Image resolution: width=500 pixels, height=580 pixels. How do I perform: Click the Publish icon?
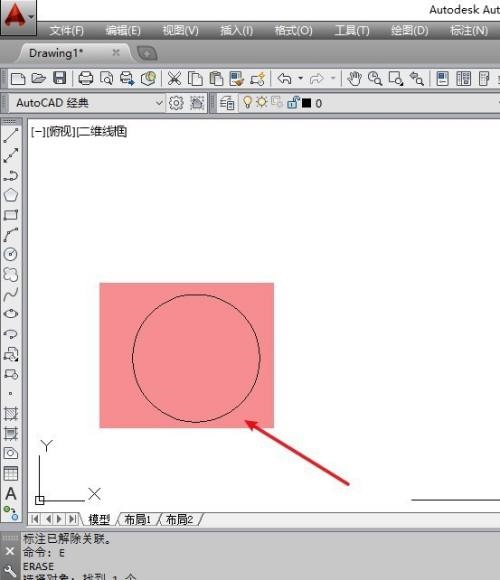tap(127, 78)
